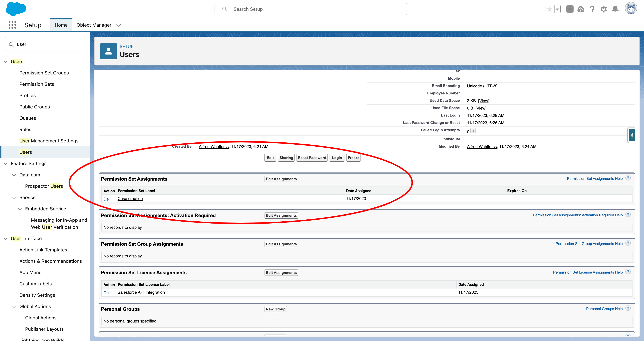Open Publisher Layouts in sidebar

pos(44,329)
